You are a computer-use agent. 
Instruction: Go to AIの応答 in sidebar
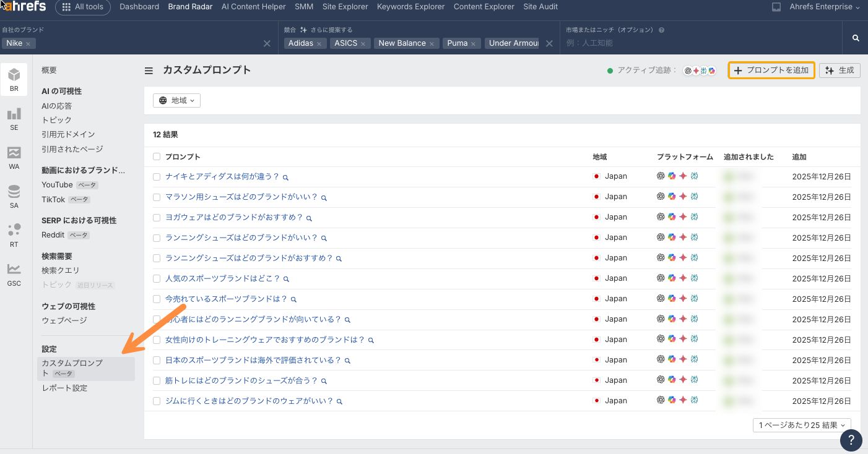click(57, 106)
